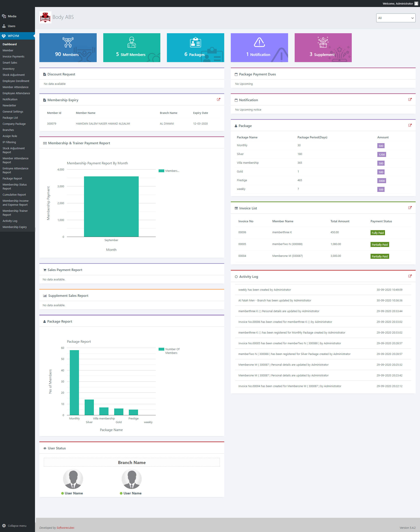The height and width of the screenshot is (532, 420).
Task: Open Invoice Payments in sidebar
Action: coord(14,57)
